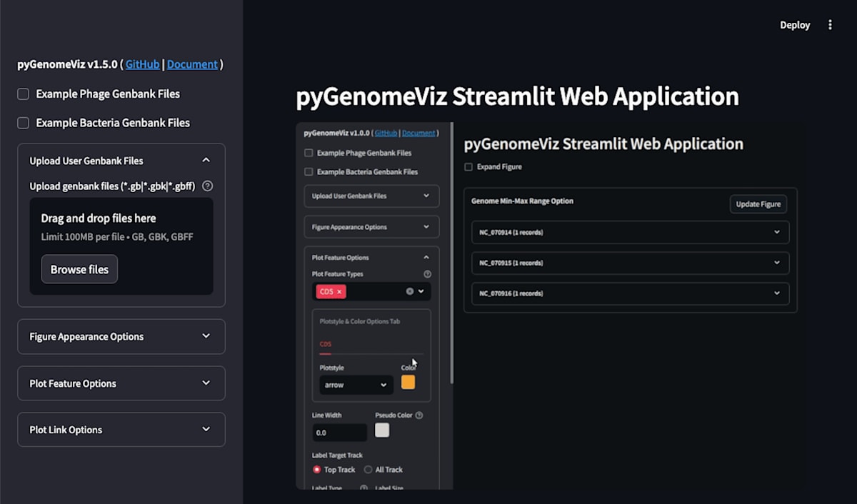Click the Deploy button
The height and width of the screenshot is (504, 857).
tap(795, 25)
